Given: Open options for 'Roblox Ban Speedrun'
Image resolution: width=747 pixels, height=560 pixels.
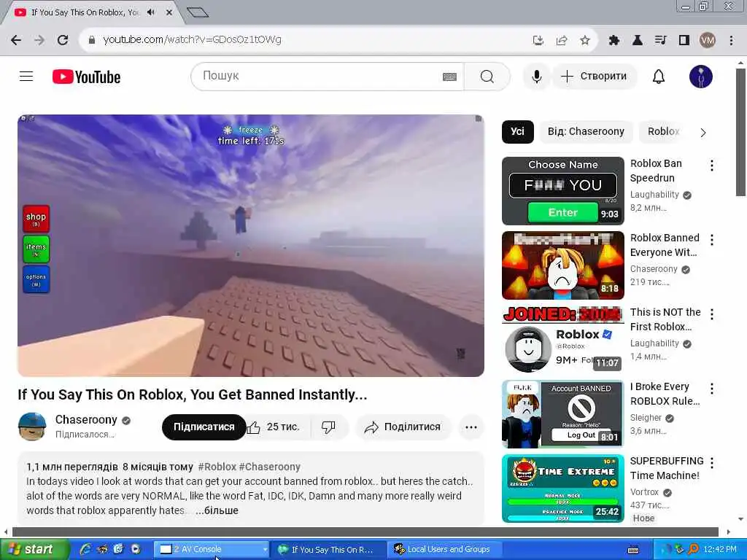Looking at the screenshot, I should coord(712,166).
